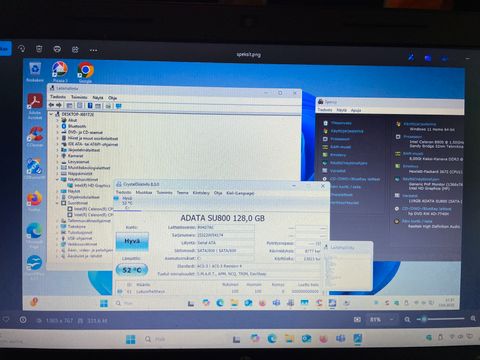Image resolution: width=480 pixels, height=360 pixels.
Task: Select Intel(R) HD Graphics tree item
Action: pyautogui.click(x=92, y=185)
